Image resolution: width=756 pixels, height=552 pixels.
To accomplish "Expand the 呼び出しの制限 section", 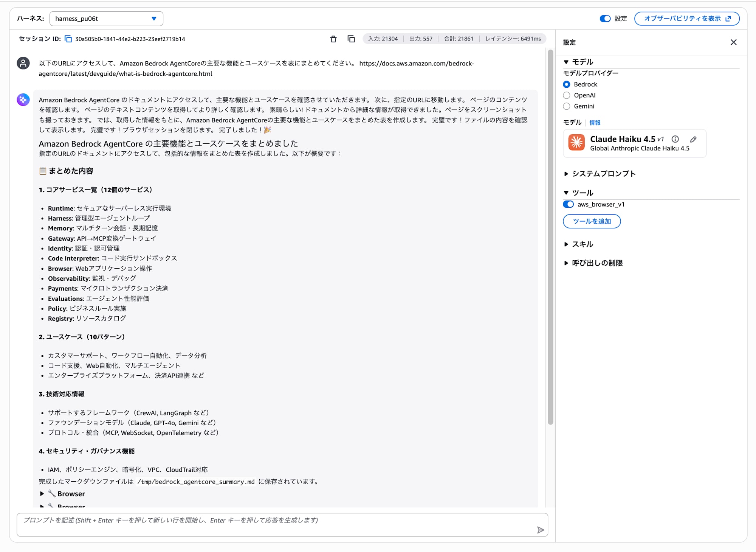I will [593, 263].
